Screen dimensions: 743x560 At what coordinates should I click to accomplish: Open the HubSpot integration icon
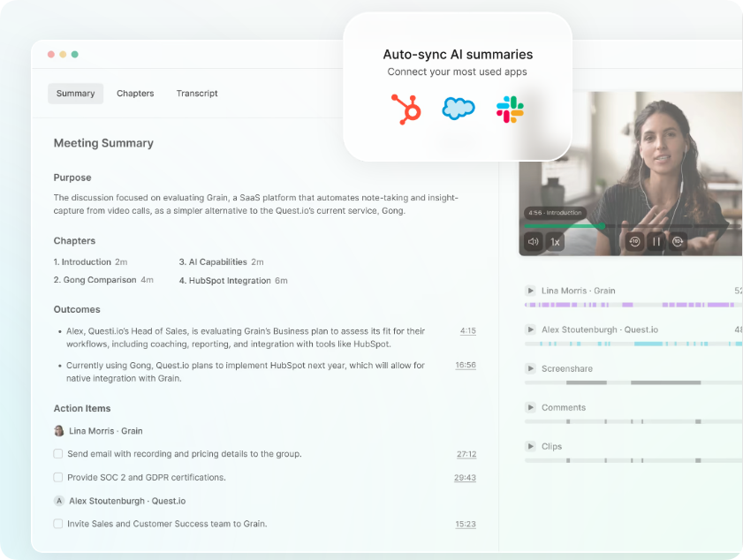click(x=406, y=109)
